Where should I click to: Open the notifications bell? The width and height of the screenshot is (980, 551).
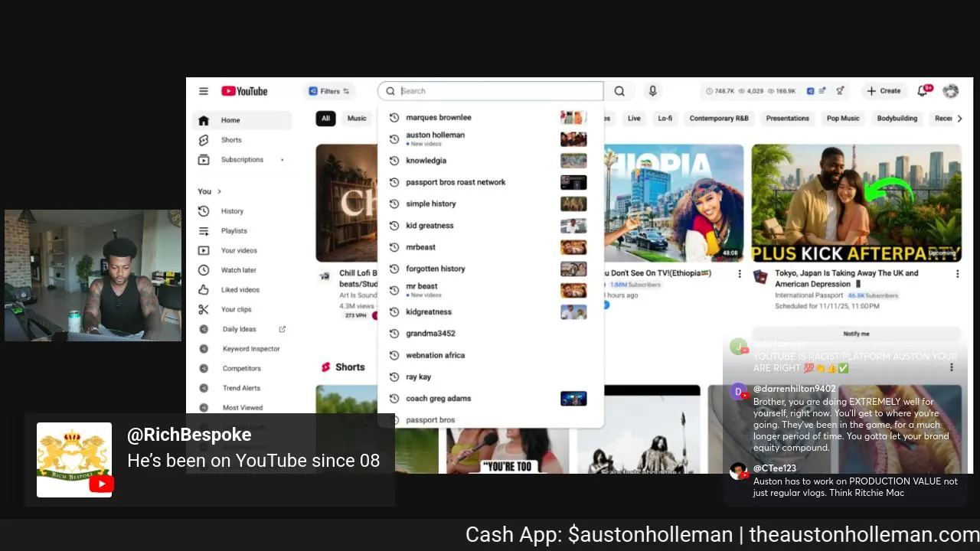(923, 91)
